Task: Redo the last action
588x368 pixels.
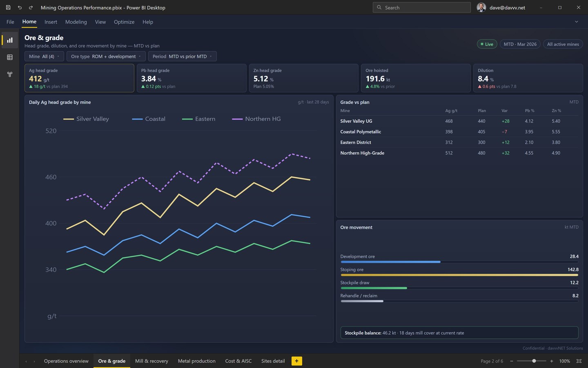Action: (31, 7)
